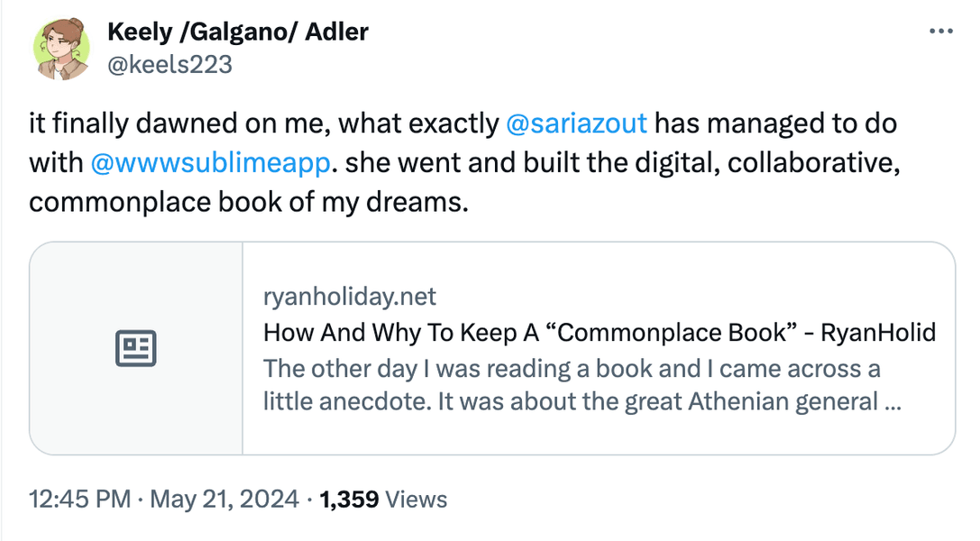Click the May 21, 2024 date
Screen dimensions: 980x541
[224, 500]
